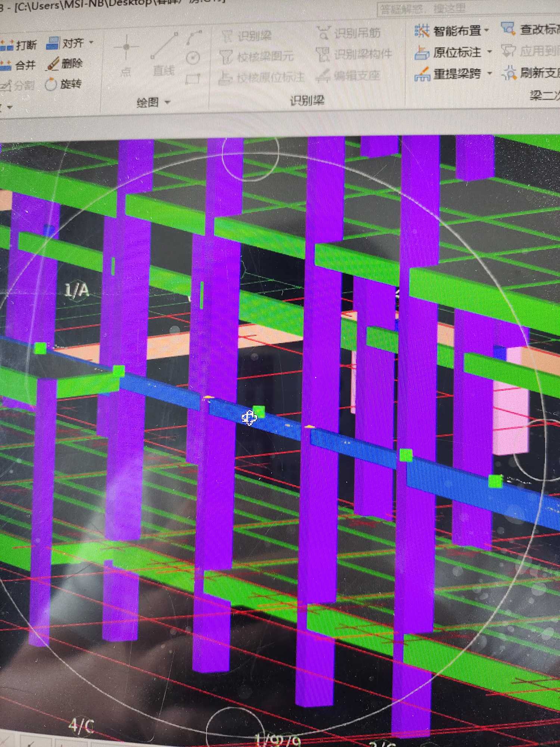Click the 查改标高 tool
This screenshot has width=560, height=747.
point(530,29)
